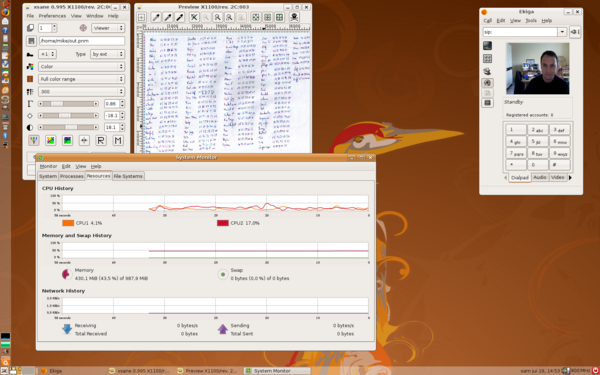The image size is (600, 375).
Task: Click the contrast slider in xsane
Action: (68, 127)
